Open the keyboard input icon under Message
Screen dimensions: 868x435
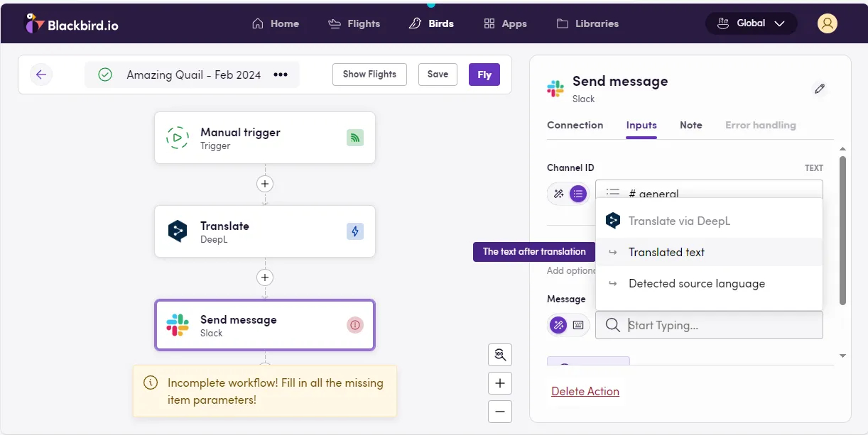coord(578,324)
